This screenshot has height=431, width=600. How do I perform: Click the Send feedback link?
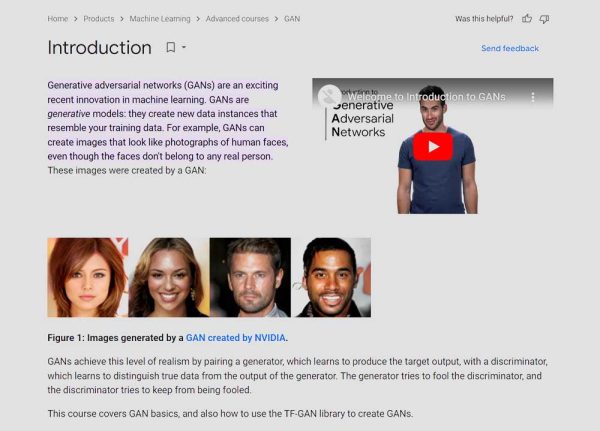point(510,48)
